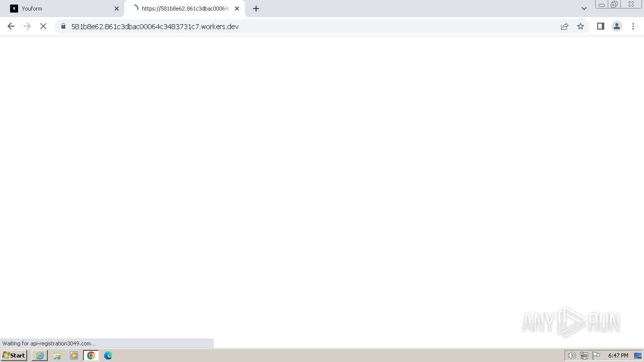Click the 6:47 PM clock
Screen dimensions: 644x362
(x=618, y=355)
